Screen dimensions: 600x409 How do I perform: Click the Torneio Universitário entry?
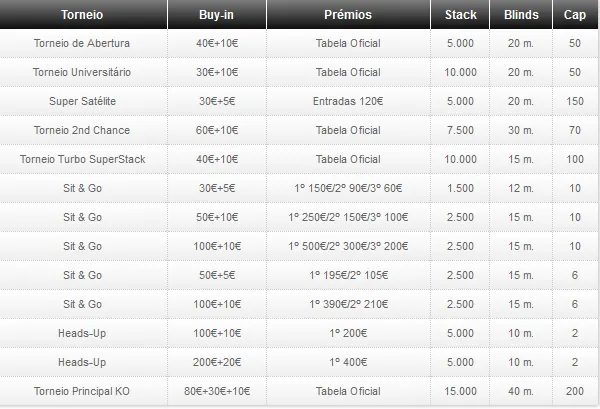(82, 73)
